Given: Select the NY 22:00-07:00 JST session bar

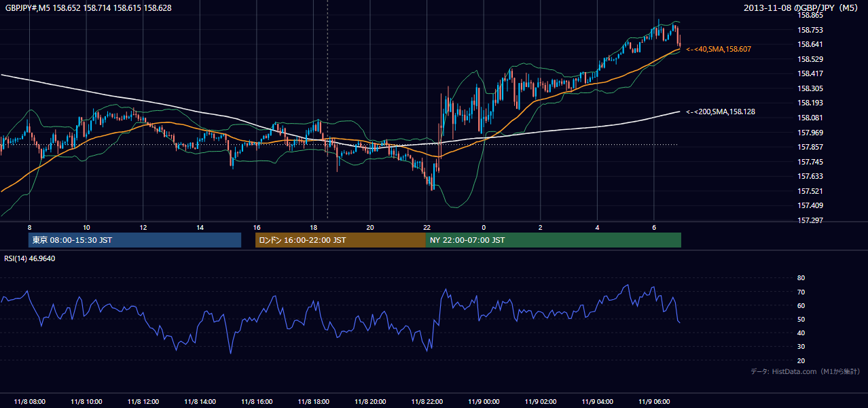Looking at the screenshot, I should 554,240.
